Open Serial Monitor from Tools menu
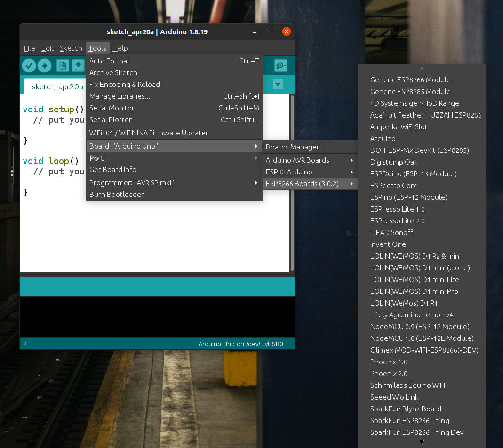 [x=174, y=108]
